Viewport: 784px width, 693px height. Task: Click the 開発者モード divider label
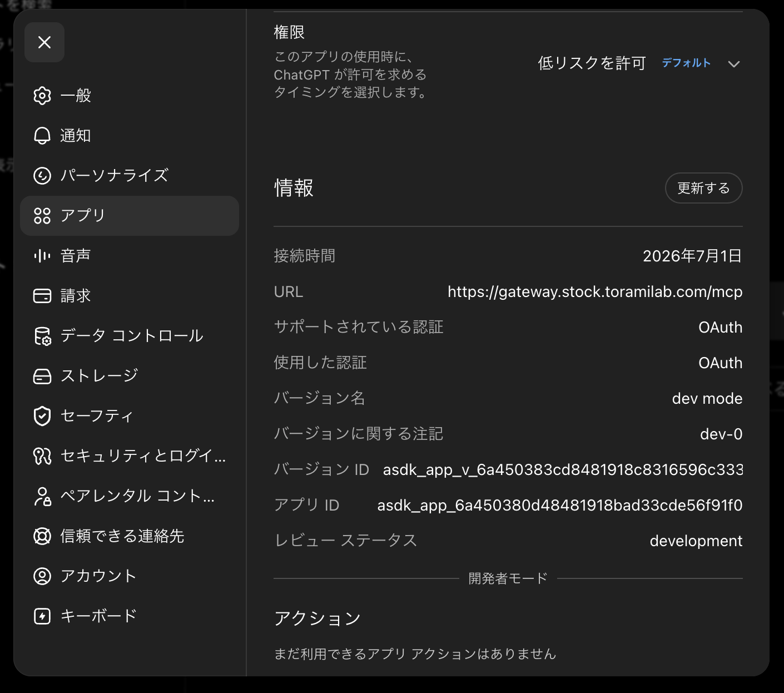(x=508, y=578)
